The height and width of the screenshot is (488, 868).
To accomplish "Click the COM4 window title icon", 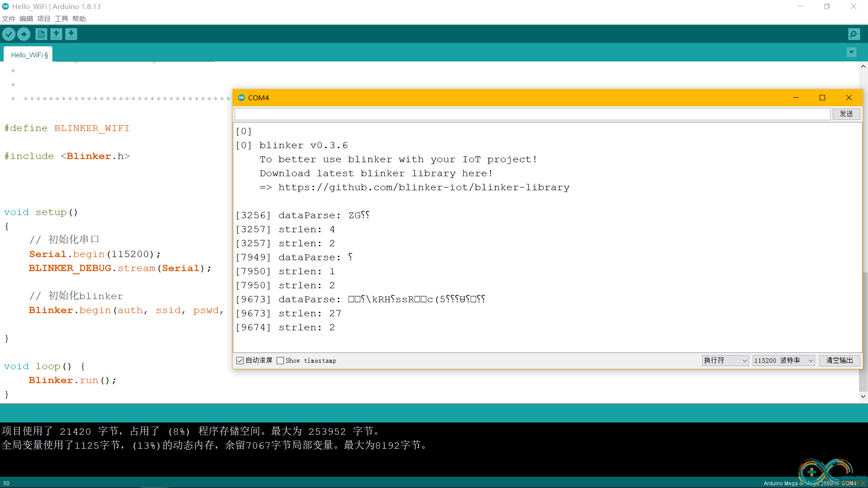I will (x=241, y=98).
